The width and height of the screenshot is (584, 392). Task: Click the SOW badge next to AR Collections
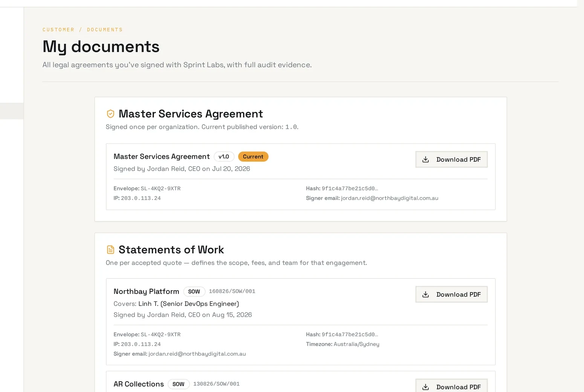tap(179, 384)
